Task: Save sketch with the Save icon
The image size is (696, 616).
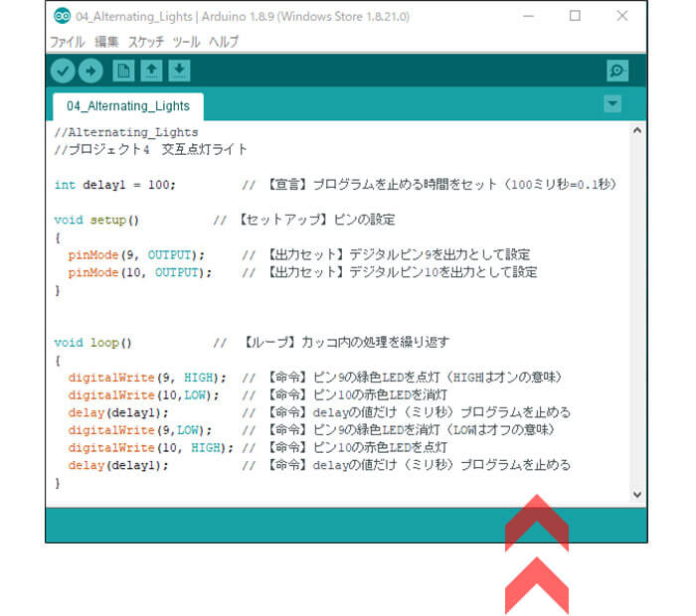Action: [179, 71]
